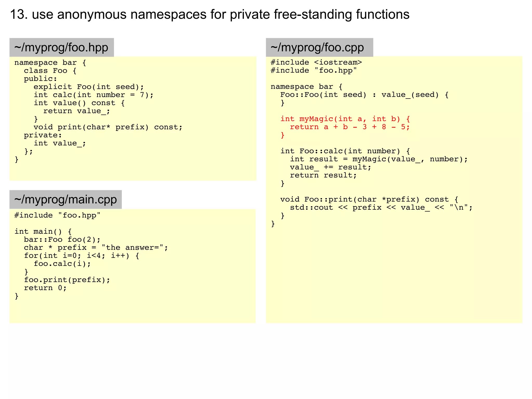Click 'int Foo::calc(int number) {' line
The height and width of the screenshot is (399, 532).
tap(345, 151)
